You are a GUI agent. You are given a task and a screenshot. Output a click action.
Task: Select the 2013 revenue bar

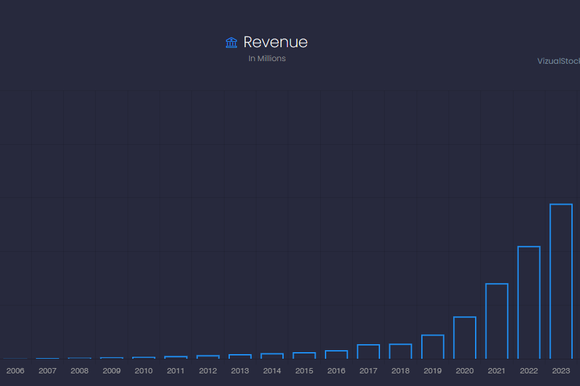point(240,356)
